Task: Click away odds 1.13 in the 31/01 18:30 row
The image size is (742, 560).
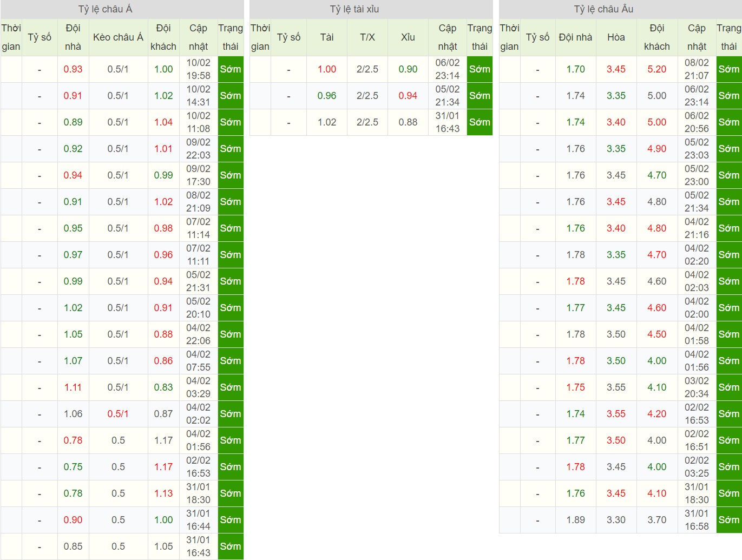Action: click(x=163, y=493)
